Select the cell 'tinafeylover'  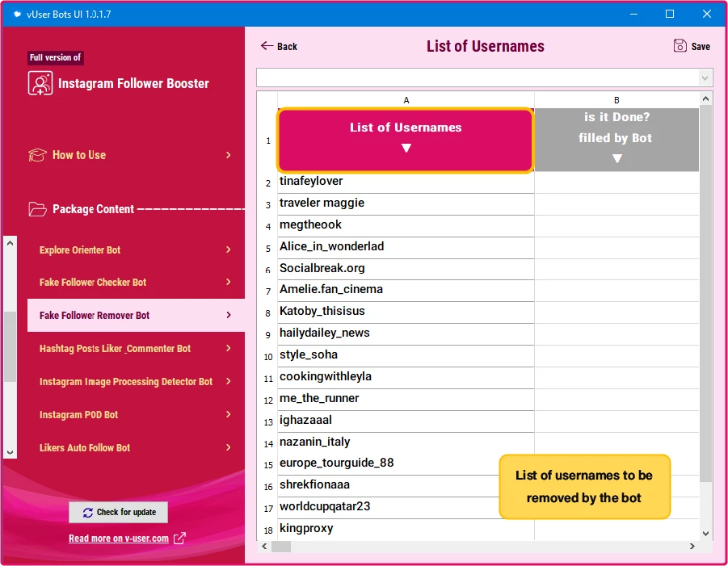(x=406, y=182)
